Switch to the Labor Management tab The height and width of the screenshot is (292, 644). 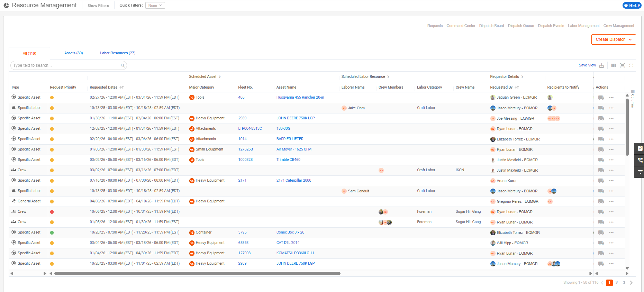[584, 26]
